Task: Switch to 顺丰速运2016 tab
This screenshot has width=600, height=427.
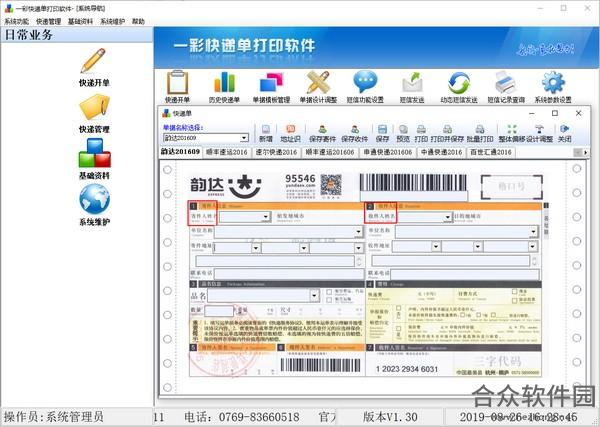Action: [x=227, y=152]
